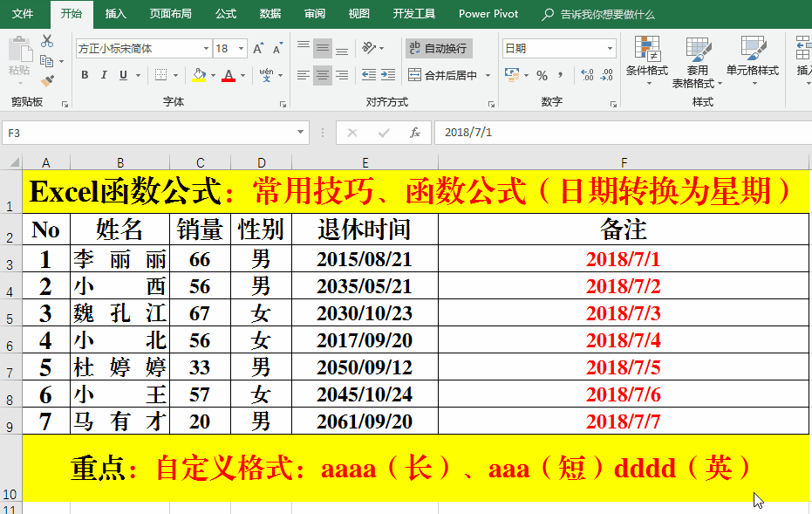
Task: Switch to the 插入 (Insert) tab
Action: coord(115,14)
